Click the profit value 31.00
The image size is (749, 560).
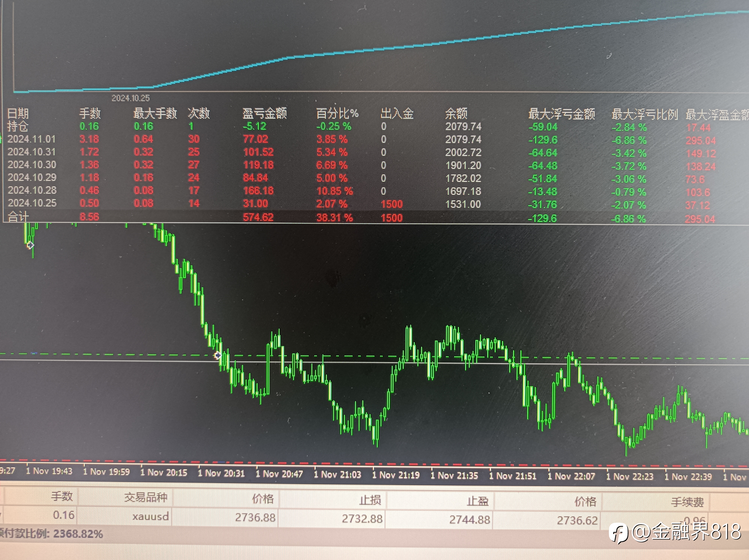click(256, 204)
